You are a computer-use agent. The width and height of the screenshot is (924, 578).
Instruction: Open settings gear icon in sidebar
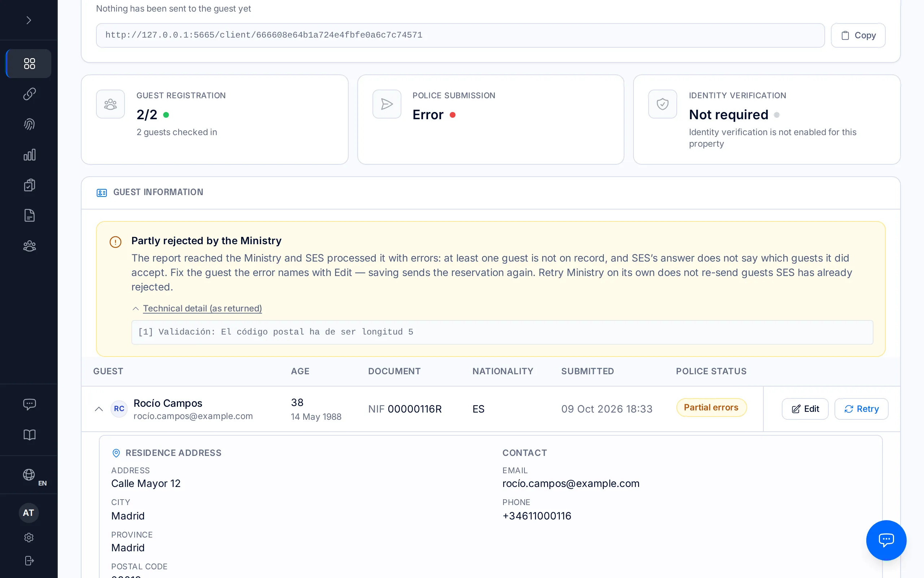coord(29,538)
